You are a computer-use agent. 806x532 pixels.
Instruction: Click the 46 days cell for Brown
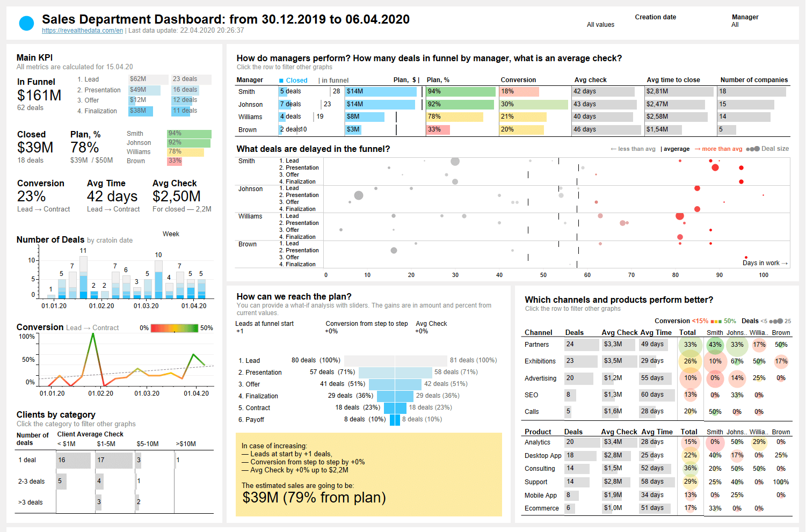coord(607,129)
